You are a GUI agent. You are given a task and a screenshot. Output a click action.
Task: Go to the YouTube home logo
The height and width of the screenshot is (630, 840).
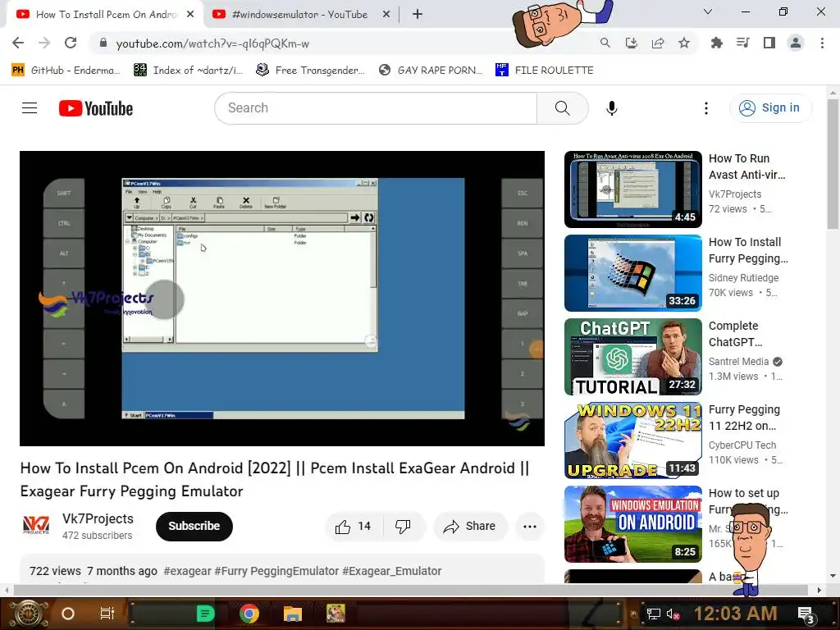click(96, 108)
